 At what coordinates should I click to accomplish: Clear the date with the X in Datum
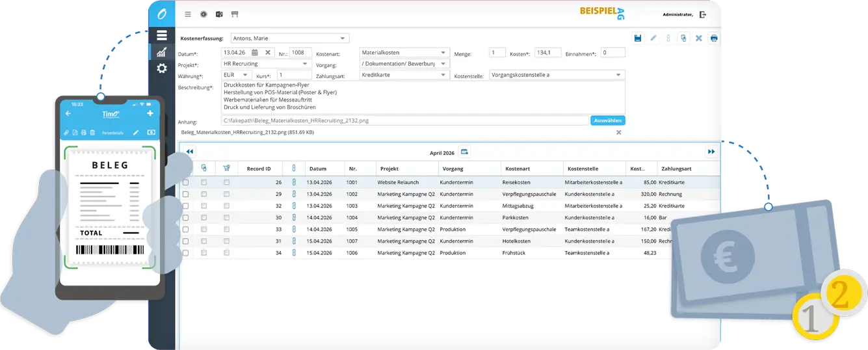pyautogui.click(x=268, y=53)
